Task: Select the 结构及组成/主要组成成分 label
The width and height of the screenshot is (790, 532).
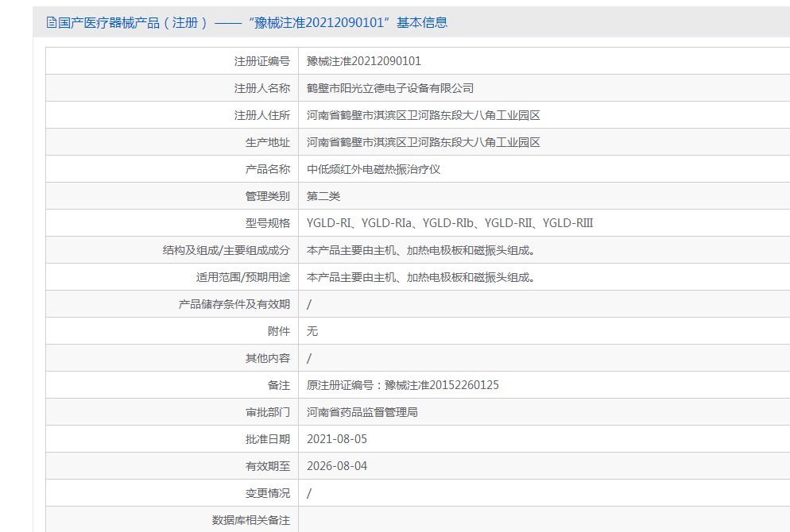Action: [227, 251]
